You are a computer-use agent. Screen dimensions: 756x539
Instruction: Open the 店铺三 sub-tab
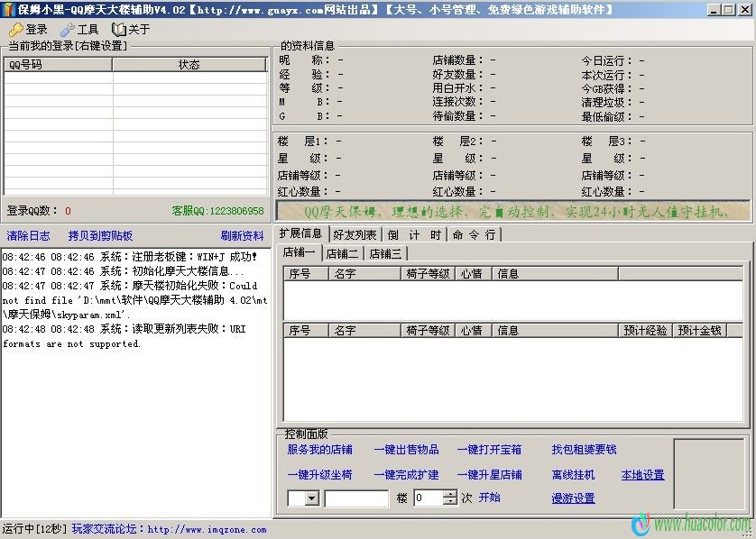tap(385, 253)
